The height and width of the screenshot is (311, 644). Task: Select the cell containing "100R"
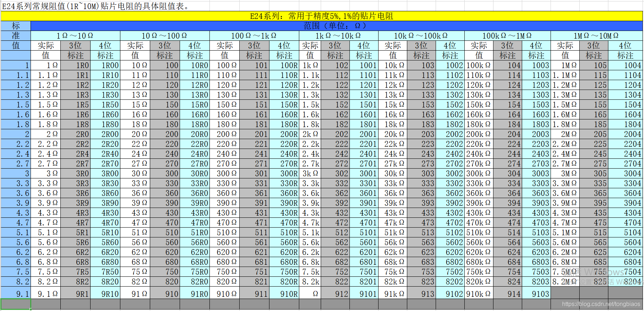click(x=284, y=65)
